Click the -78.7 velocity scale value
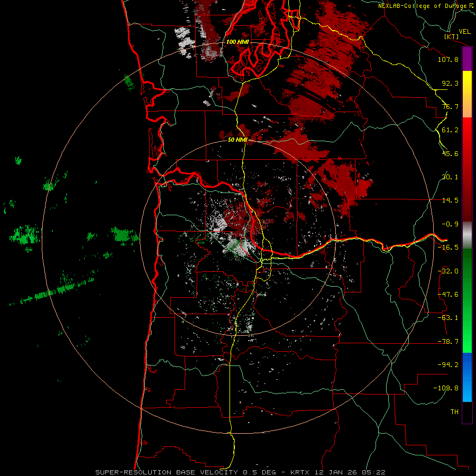 point(448,342)
